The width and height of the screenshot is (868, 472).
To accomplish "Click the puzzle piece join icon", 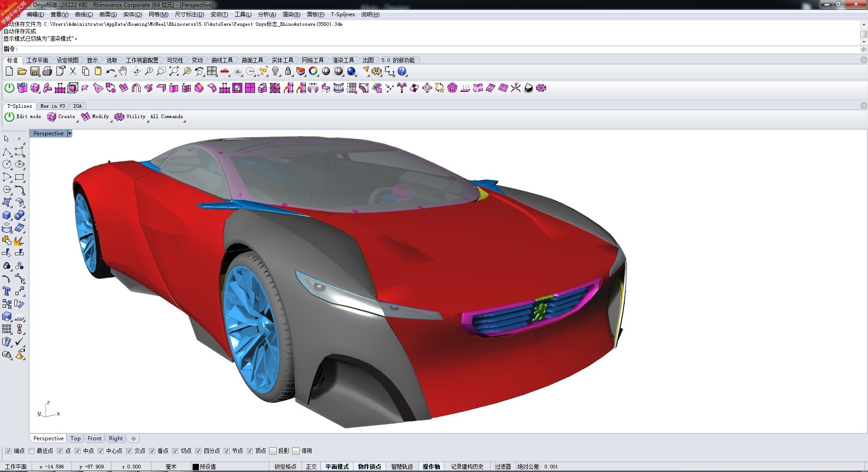I will click(x=7, y=240).
